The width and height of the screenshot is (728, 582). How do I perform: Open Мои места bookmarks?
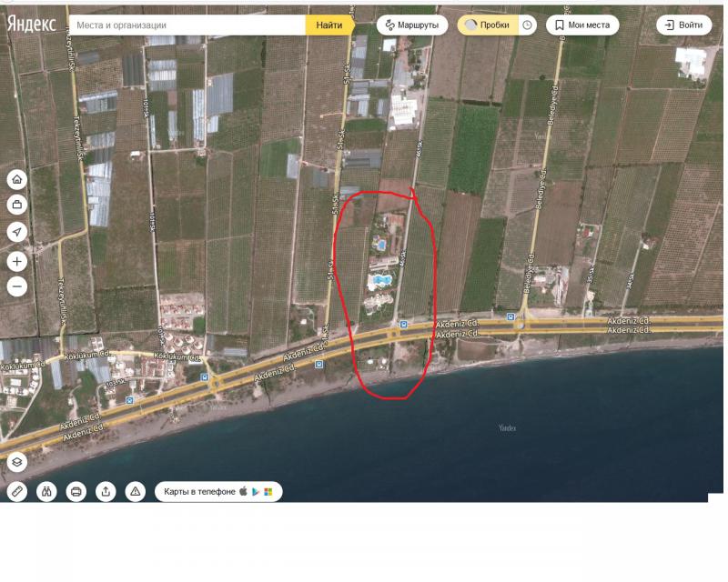coord(582,25)
